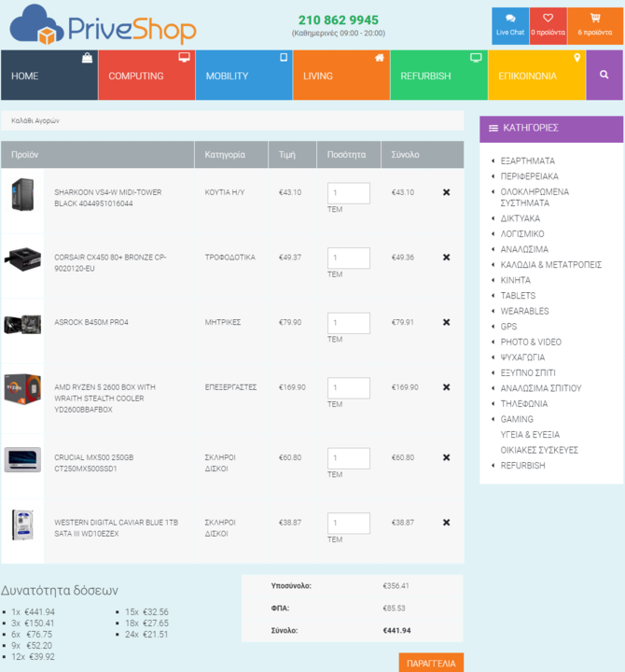The height and width of the screenshot is (672, 625).
Task: Open the CRUCIAL SSD thumbnail
Action: click(x=22, y=459)
